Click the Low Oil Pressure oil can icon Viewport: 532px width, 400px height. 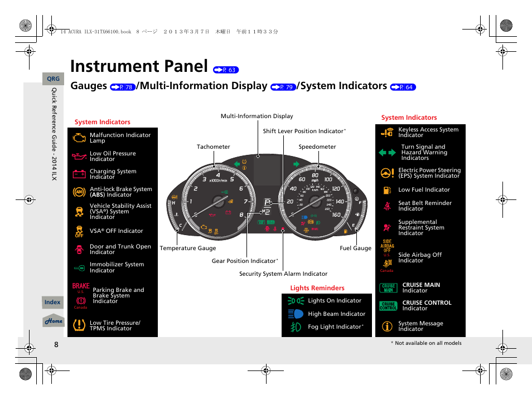click(x=79, y=157)
